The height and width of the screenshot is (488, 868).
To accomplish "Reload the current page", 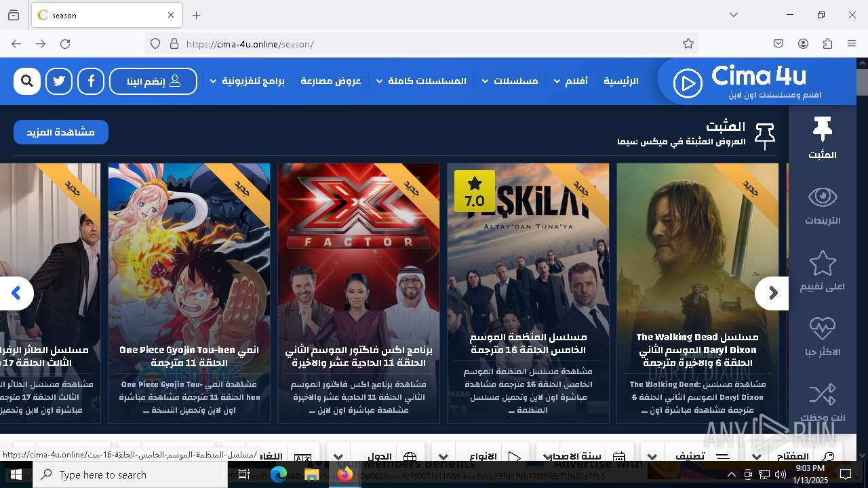I will tap(65, 44).
